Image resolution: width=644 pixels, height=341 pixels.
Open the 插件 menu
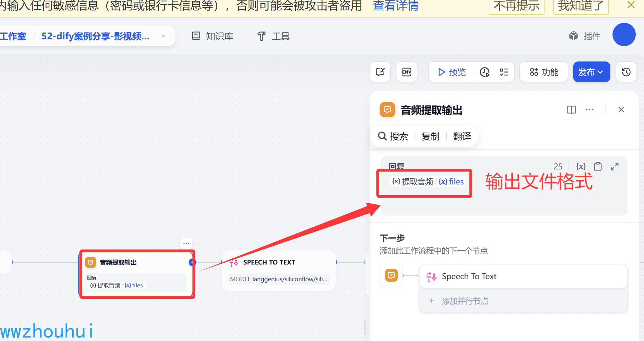pos(585,36)
